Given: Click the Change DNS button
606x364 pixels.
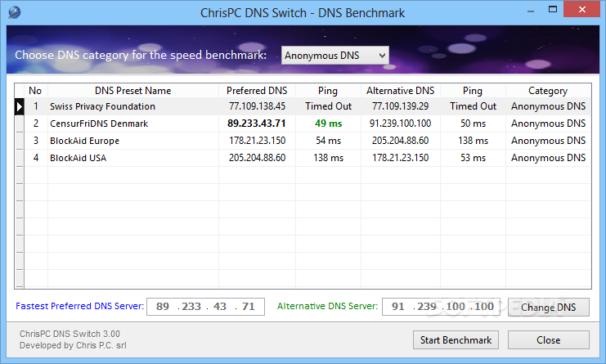Looking at the screenshot, I should 549,308.
